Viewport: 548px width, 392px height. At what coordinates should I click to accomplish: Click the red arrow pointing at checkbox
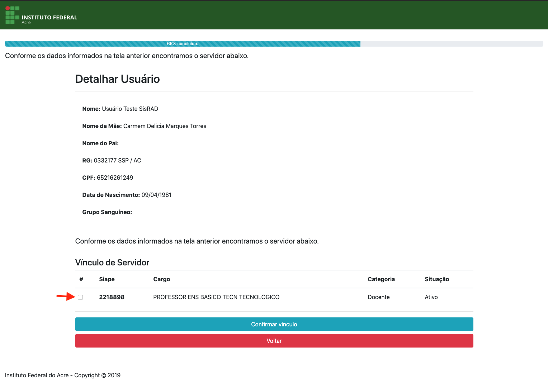(x=65, y=297)
